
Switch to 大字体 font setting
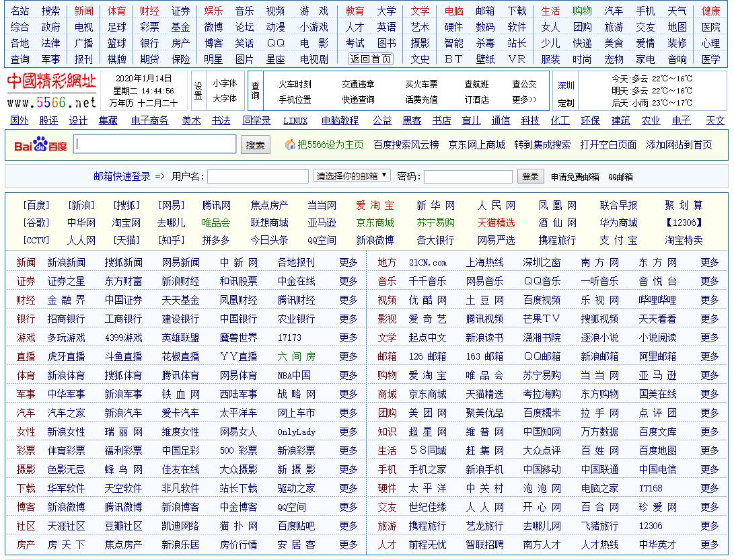coord(225,98)
